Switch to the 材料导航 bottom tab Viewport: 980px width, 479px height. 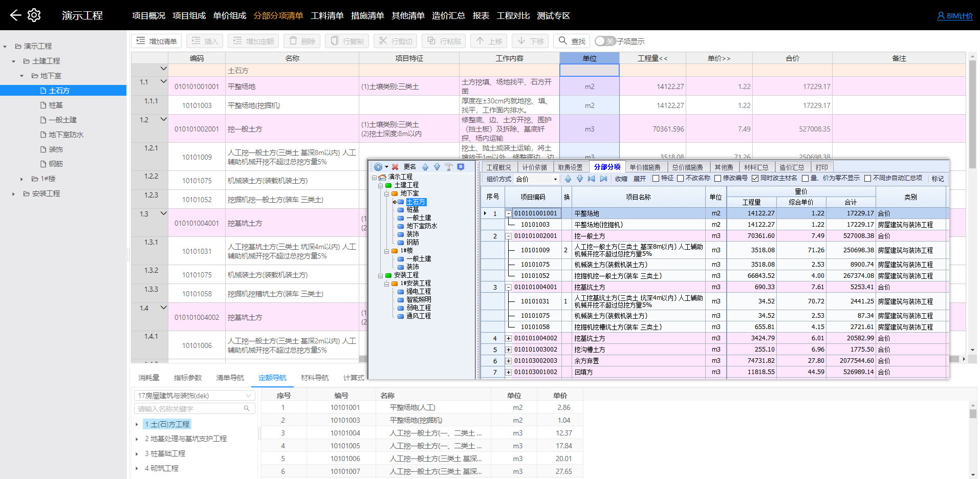pyautogui.click(x=315, y=378)
